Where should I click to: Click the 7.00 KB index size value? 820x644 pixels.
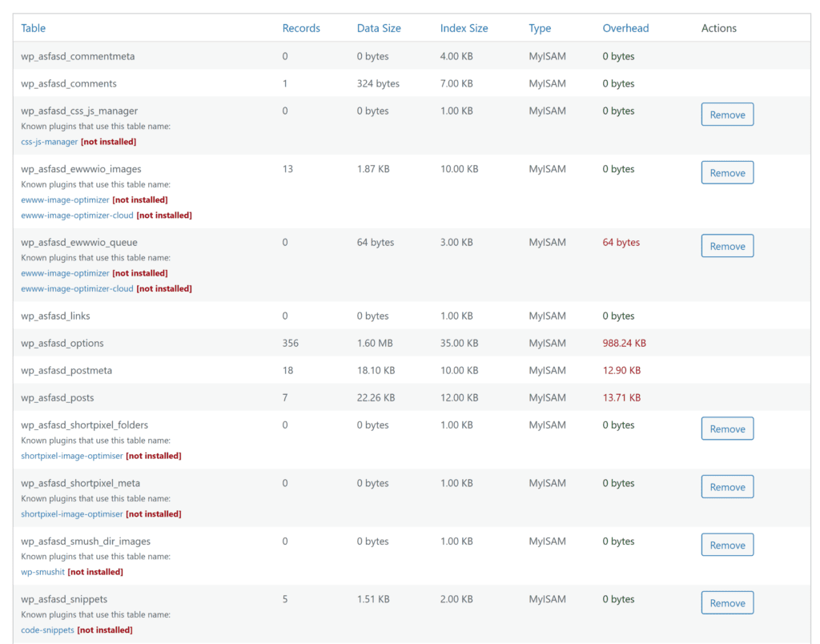[x=456, y=84]
